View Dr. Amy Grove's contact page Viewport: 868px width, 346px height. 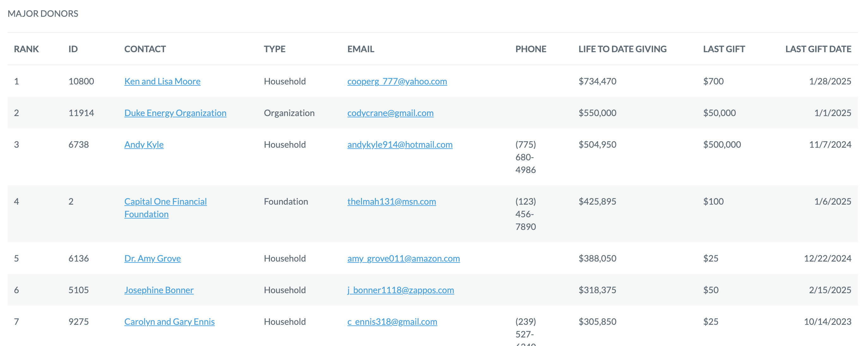click(x=152, y=258)
